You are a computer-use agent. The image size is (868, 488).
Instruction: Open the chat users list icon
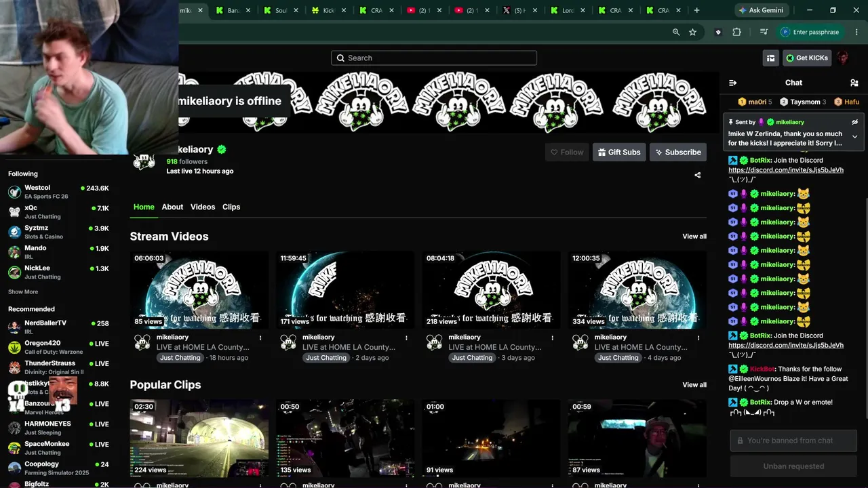click(x=854, y=83)
